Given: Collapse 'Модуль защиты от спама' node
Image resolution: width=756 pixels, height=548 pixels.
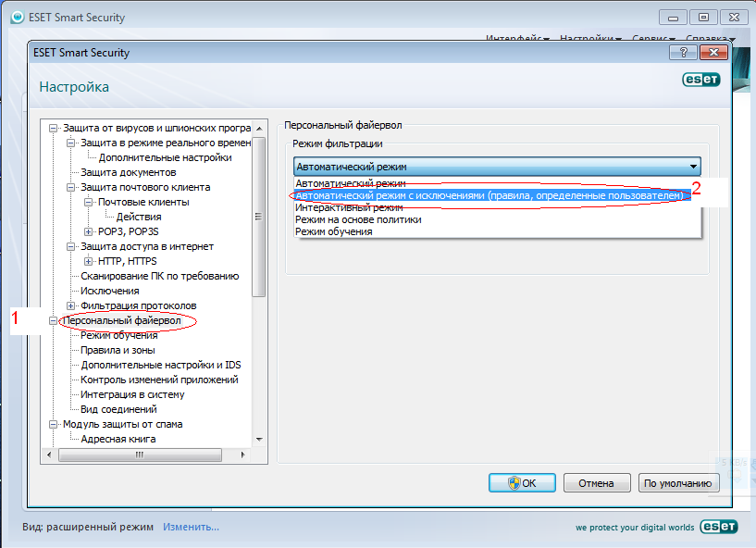Looking at the screenshot, I should tap(53, 425).
